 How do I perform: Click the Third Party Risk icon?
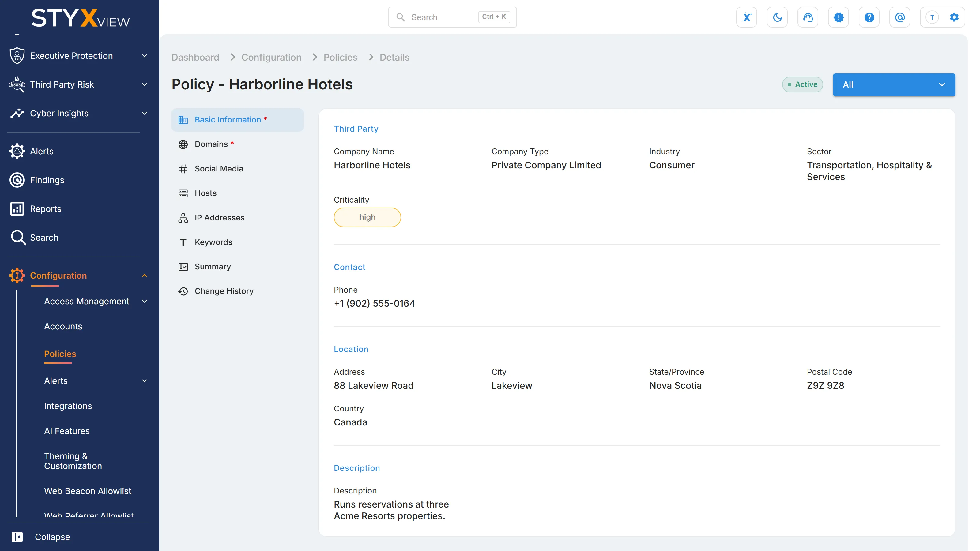(17, 84)
